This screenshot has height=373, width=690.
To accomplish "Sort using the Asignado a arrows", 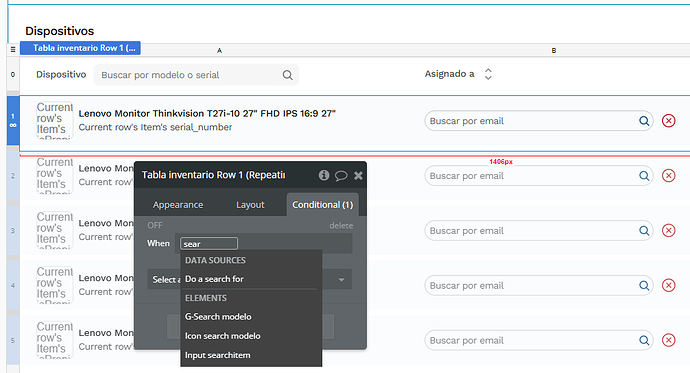I will (488, 74).
